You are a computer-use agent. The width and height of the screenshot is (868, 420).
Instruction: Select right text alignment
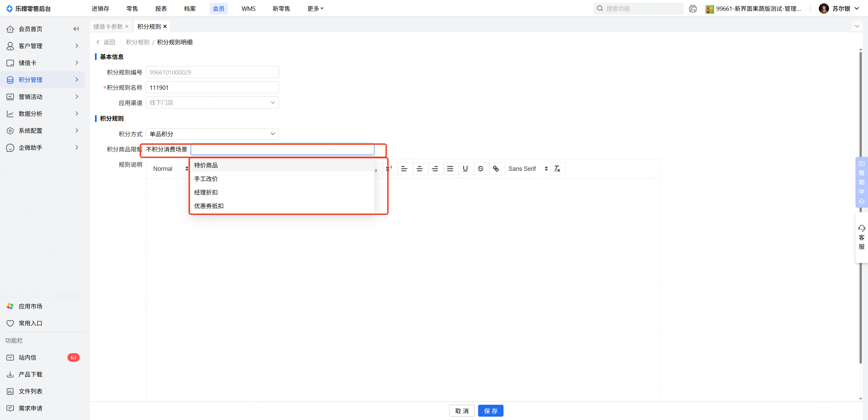point(435,168)
